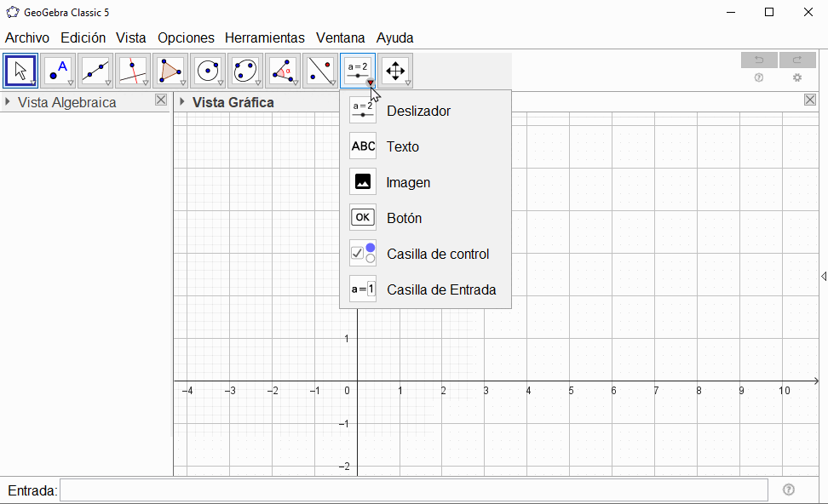
Task: Select the Move Graphics View tool
Action: [x=395, y=71]
